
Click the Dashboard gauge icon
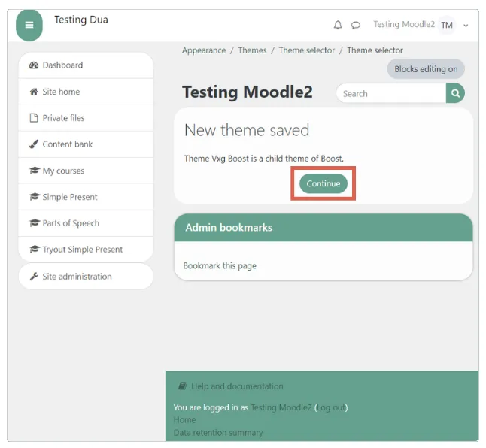tap(34, 65)
